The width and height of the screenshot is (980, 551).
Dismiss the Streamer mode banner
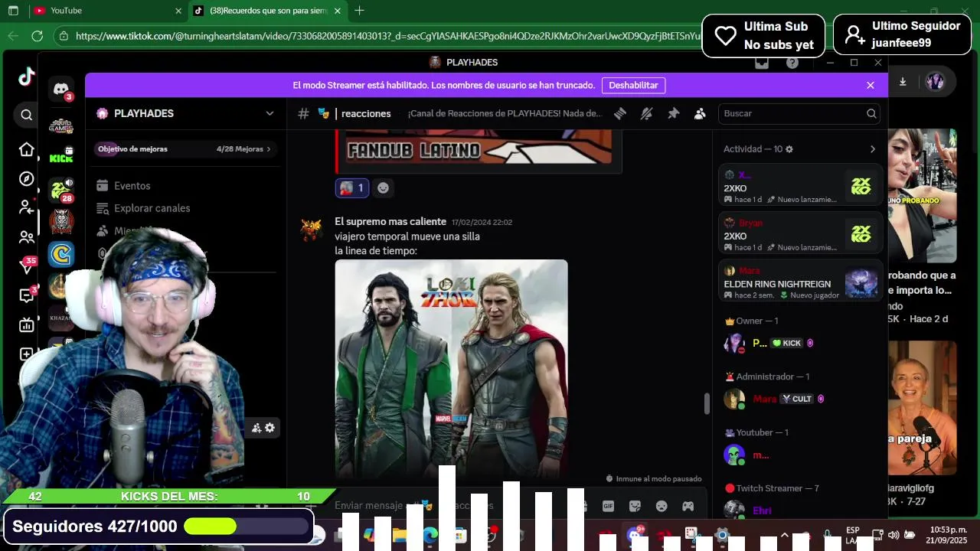click(x=871, y=85)
